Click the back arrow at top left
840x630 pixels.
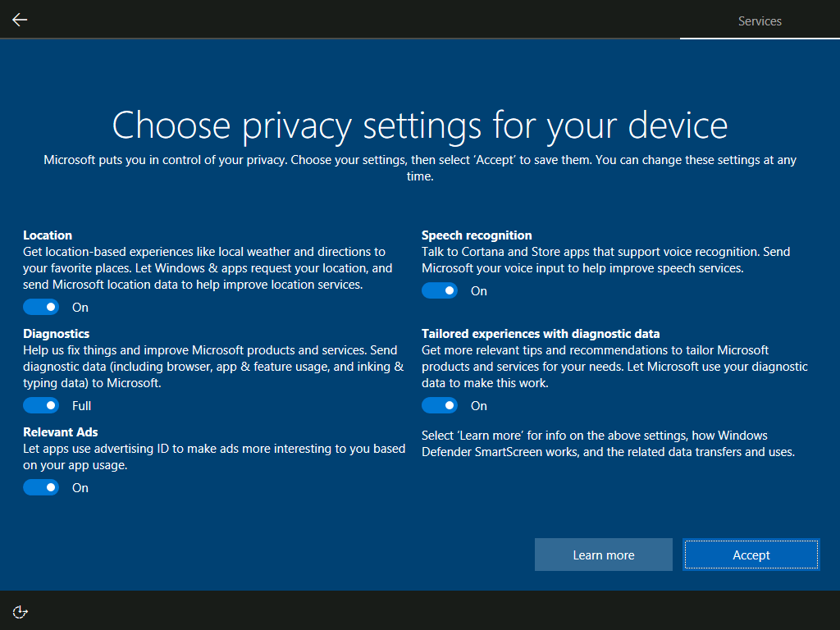(x=19, y=19)
